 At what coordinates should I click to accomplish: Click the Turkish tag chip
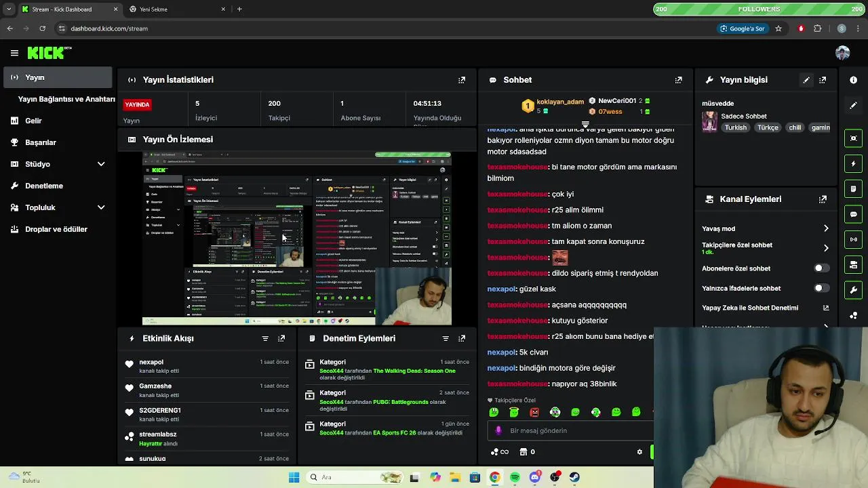[735, 127]
